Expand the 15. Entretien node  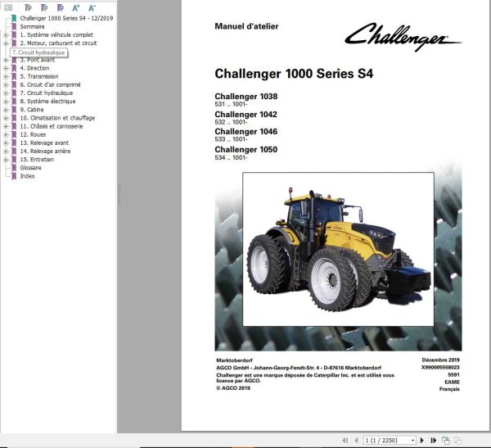[6, 160]
